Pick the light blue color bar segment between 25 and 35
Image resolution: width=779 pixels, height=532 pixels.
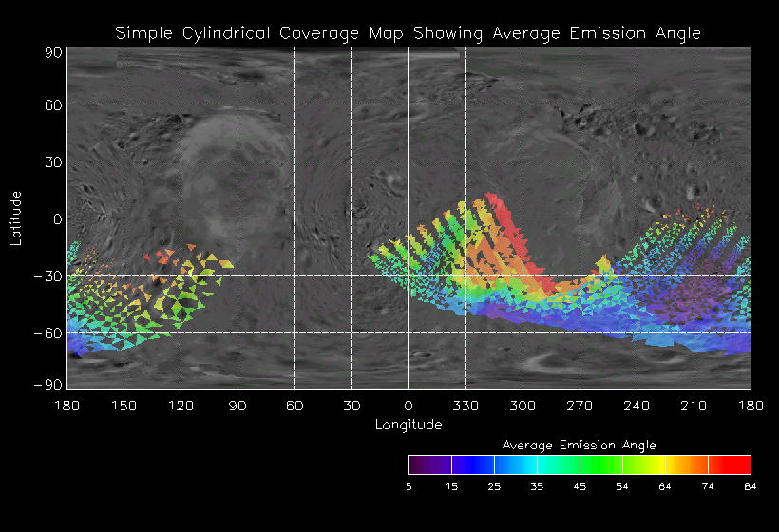coord(516,465)
